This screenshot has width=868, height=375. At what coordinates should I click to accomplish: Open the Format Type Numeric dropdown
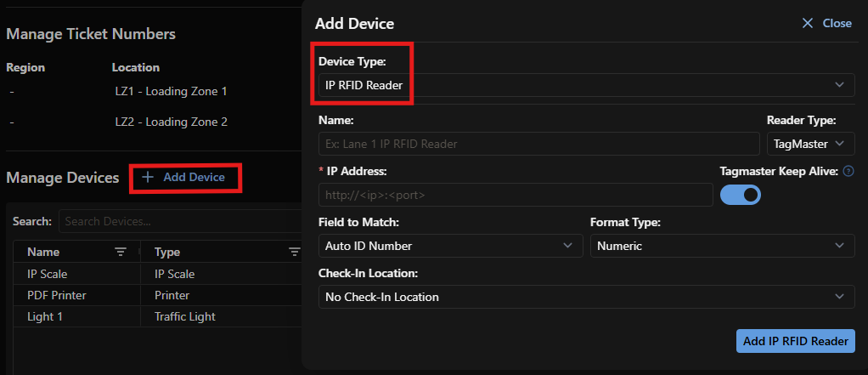pos(723,246)
